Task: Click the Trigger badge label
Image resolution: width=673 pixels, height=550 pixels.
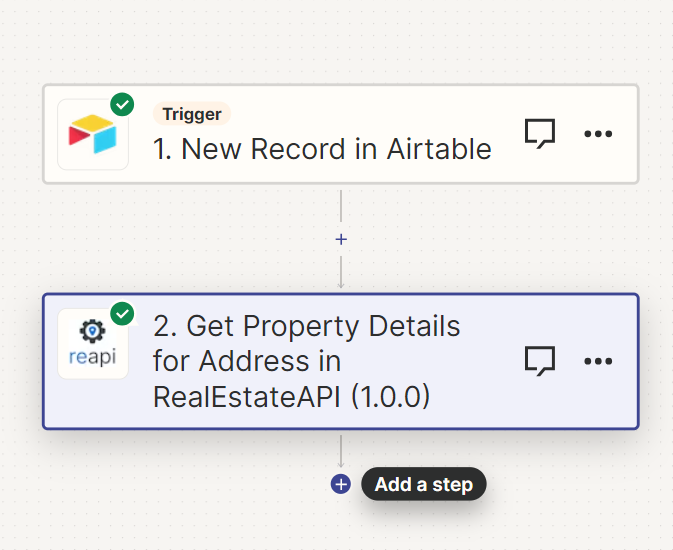Action: tap(192, 114)
